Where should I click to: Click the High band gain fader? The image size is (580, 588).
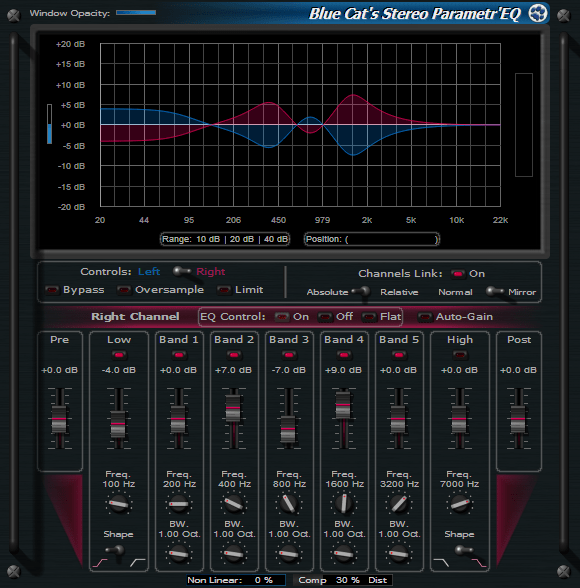(459, 418)
